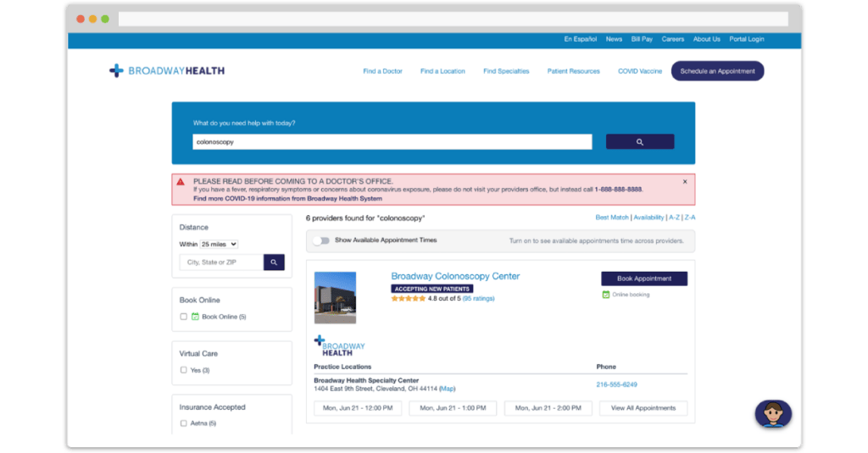Dismiss the red COVID alert banner
Viewport: 868px width, 453px height.
[x=685, y=181]
